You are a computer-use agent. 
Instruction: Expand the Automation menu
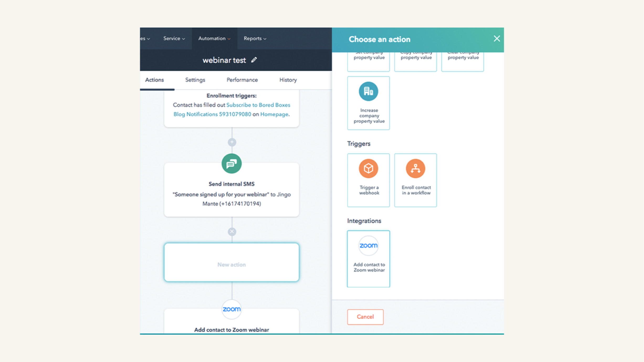[214, 38]
